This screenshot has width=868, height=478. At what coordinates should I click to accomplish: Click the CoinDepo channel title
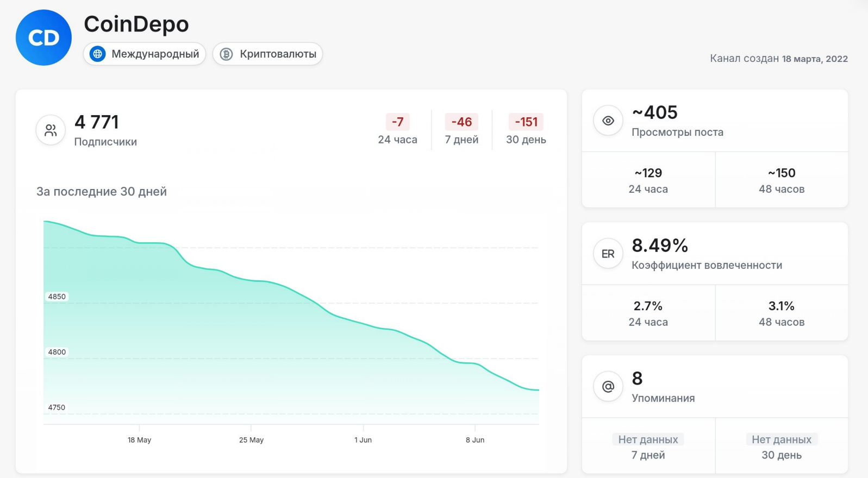click(x=136, y=24)
